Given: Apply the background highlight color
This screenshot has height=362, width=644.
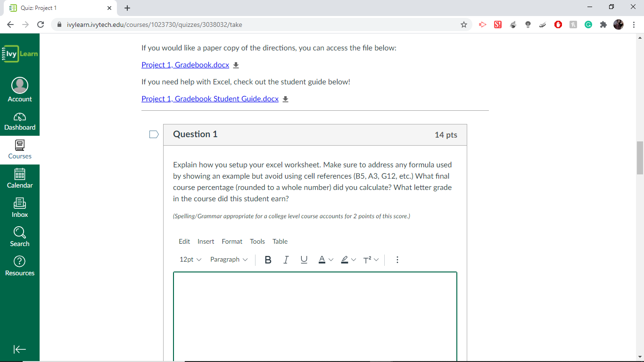Looking at the screenshot, I should pos(345,260).
